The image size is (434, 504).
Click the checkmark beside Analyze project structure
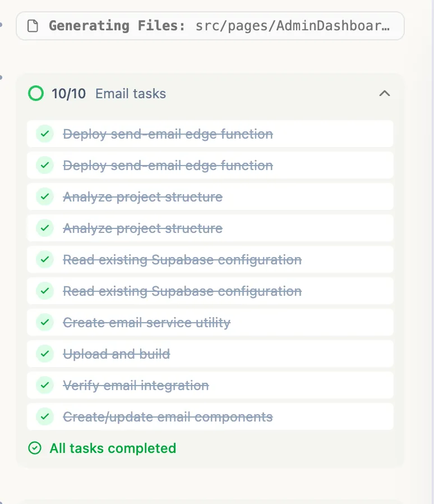45,196
